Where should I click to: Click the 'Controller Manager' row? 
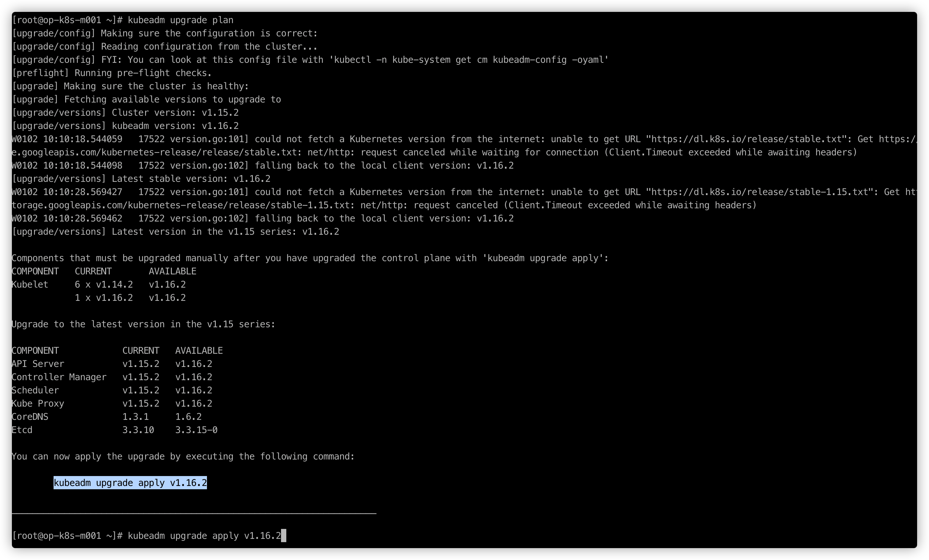pyautogui.click(x=112, y=377)
